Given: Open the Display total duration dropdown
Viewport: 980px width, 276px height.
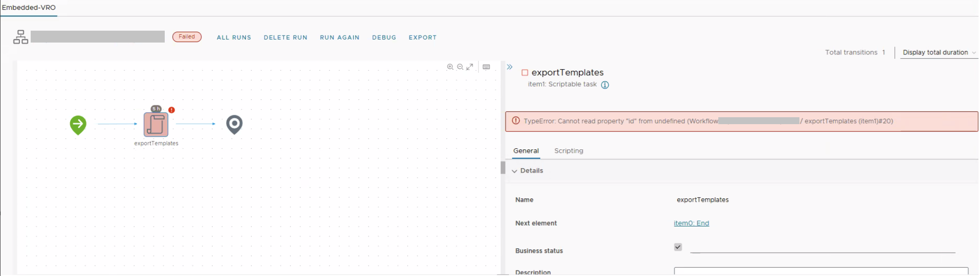Looking at the screenshot, I should click(938, 52).
